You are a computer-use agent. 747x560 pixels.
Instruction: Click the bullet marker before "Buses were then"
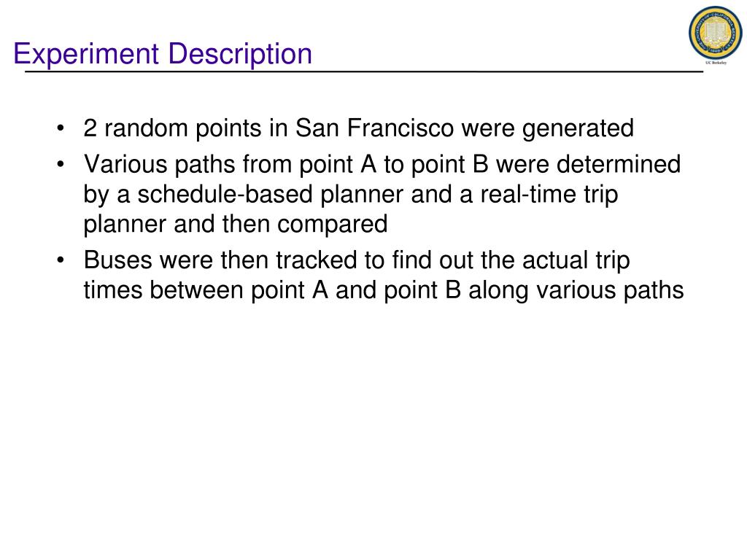coord(60,260)
